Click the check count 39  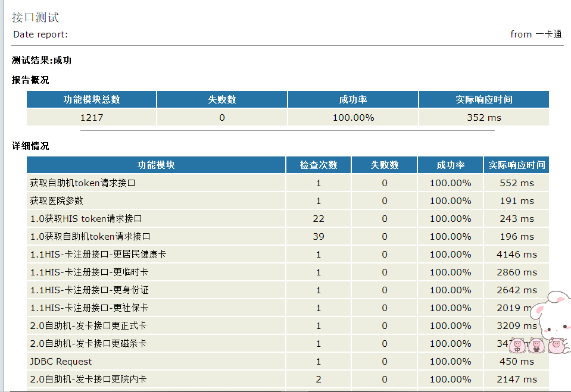319,236
